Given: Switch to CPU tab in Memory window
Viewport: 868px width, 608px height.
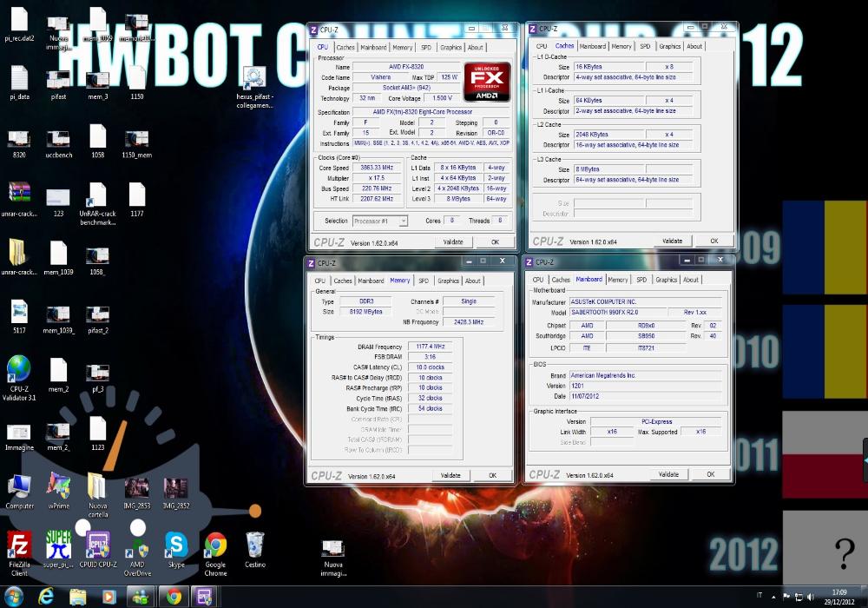Looking at the screenshot, I should (320, 281).
